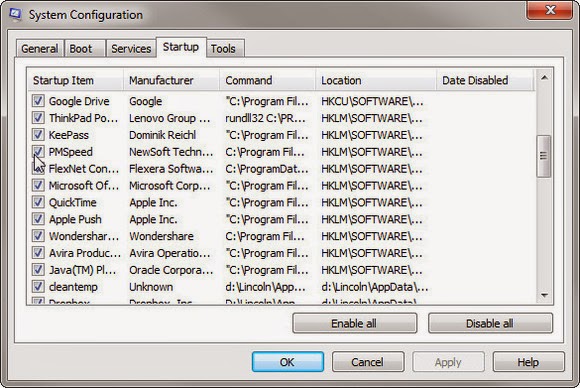
Task: Uncheck the cleantemp startup checkbox
Action: [38, 286]
